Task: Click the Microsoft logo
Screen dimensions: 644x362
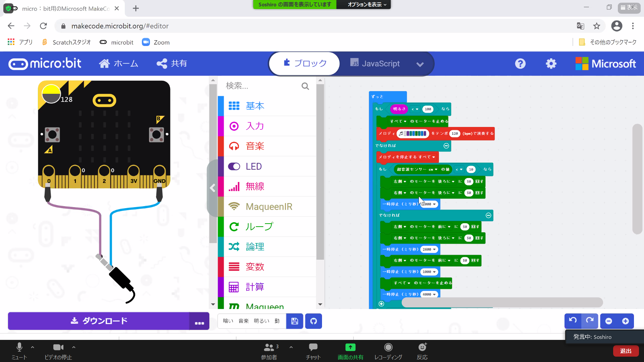Action: (x=605, y=64)
